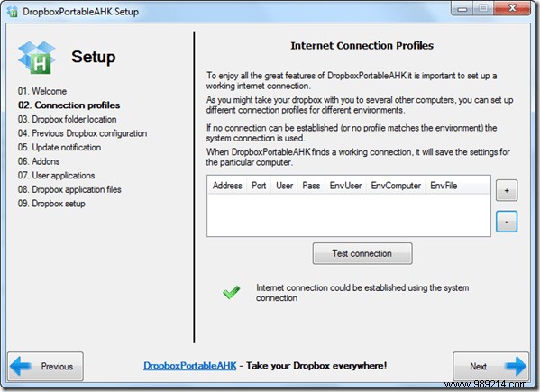Select step 06. Addons
The width and height of the screenshot is (540, 392).
[39, 161]
